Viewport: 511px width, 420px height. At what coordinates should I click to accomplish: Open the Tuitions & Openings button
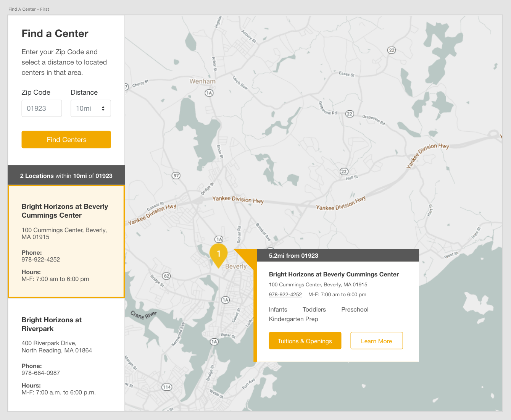tap(305, 341)
